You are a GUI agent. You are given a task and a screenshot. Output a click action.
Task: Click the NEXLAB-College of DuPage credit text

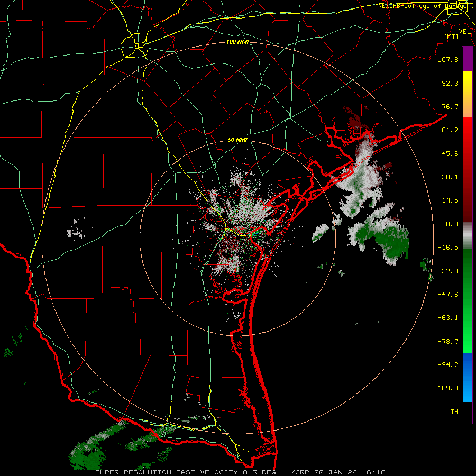(x=426, y=6)
